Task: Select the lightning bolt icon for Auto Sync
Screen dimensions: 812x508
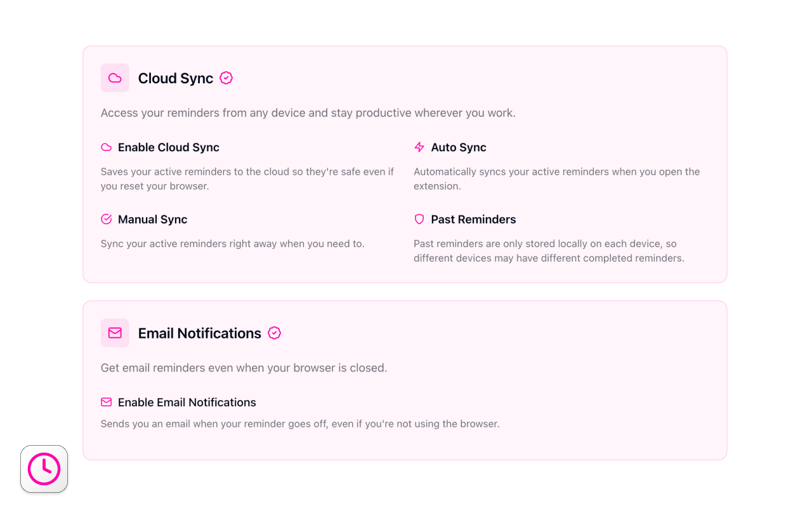Action: pyautogui.click(x=419, y=147)
